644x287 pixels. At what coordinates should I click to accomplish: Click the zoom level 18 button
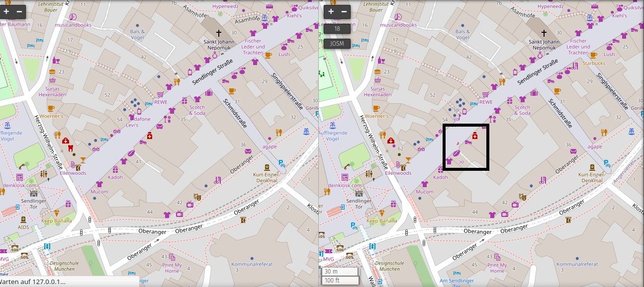pyautogui.click(x=337, y=29)
